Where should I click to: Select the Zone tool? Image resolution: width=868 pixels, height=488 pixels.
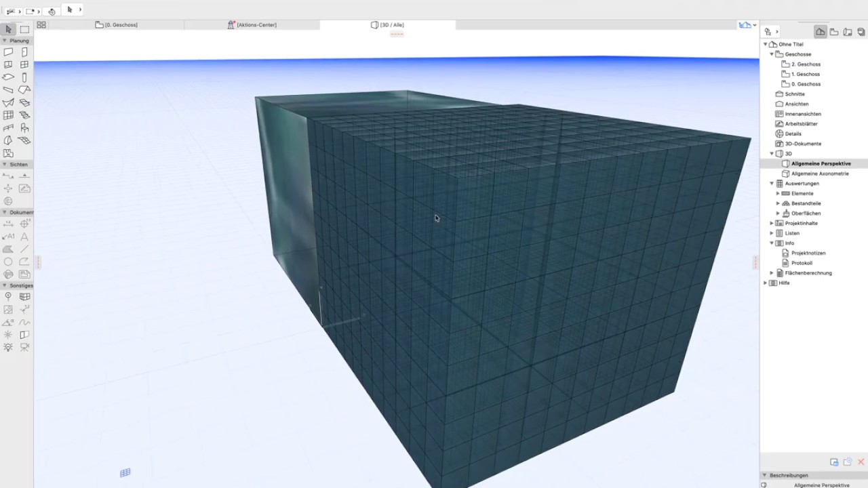(x=8, y=153)
